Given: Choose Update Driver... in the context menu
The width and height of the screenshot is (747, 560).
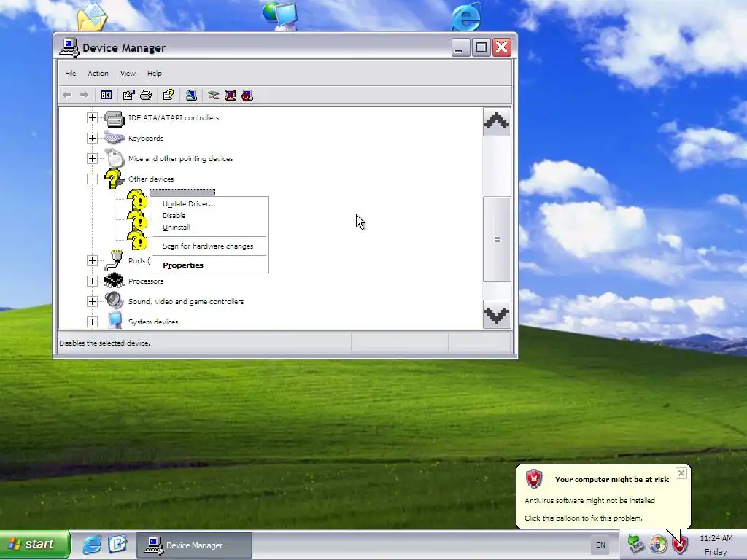Looking at the screenshot, I should point(209,204).
